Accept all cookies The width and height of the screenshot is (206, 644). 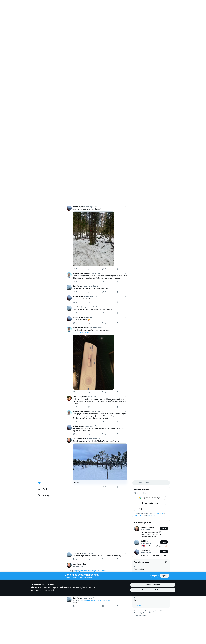click(x=153, y=585)
